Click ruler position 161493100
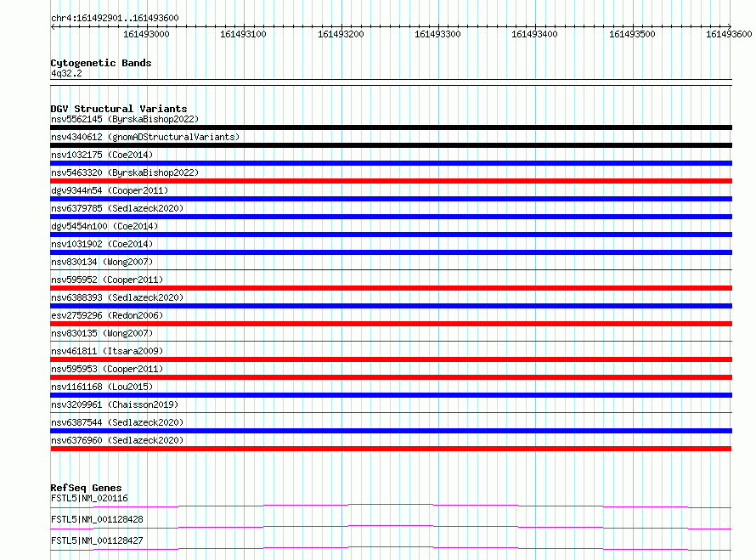Image resolution: width=756 pixels, height=560 pixels. (244, 34)
